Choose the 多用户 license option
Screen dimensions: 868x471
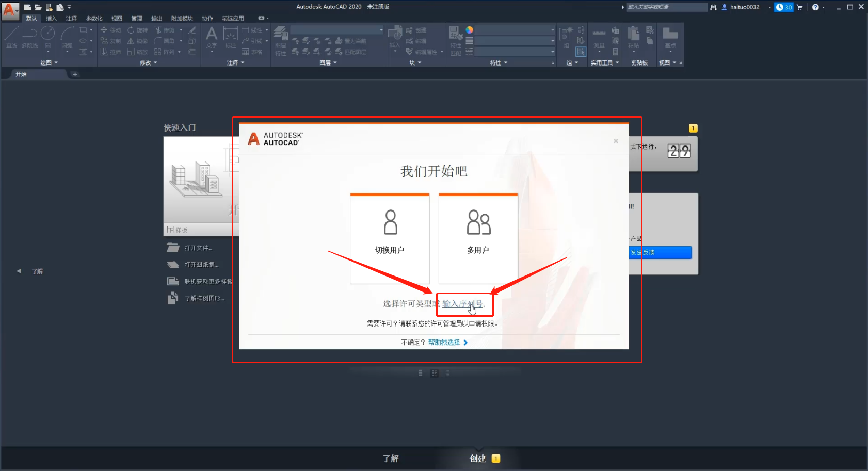click(478, 238)
